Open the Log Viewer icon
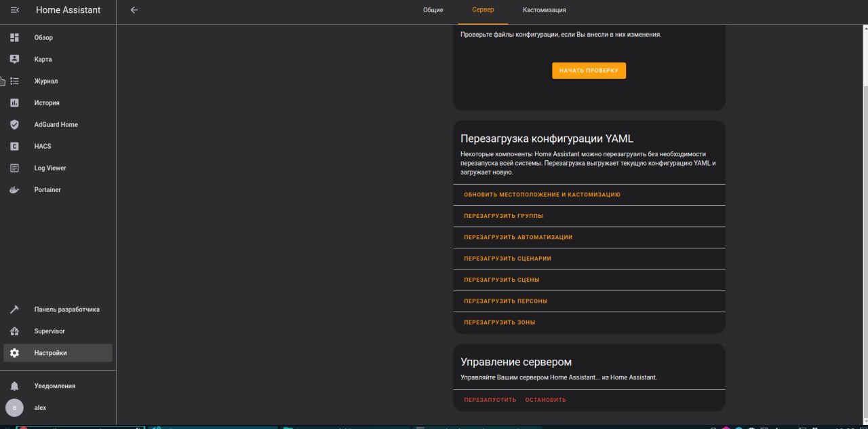The image size is (868, 429). pyautogui.click(x=14, y=168)
